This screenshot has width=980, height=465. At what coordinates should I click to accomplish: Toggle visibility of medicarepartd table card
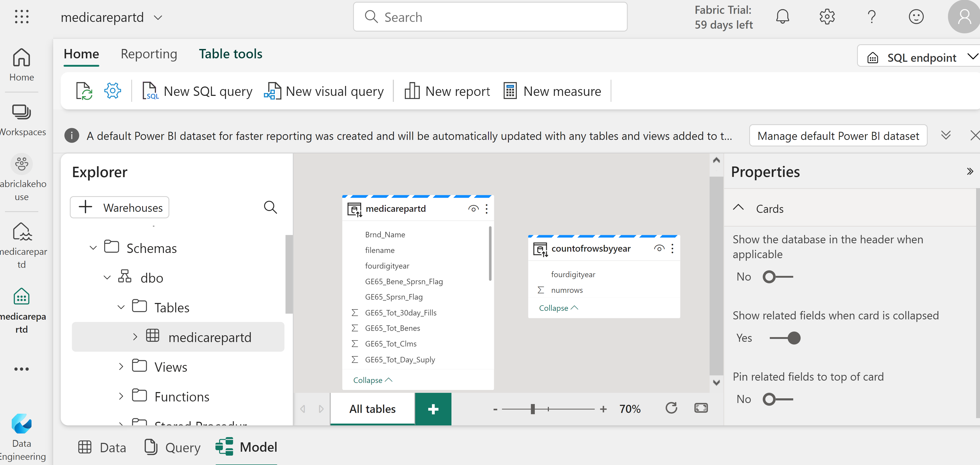(x=473, y=209)
